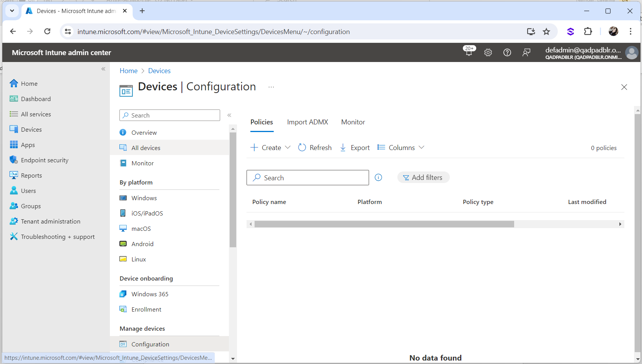
Task: Click the Devices icon in main navigation
Action: click(x=14, y=129)
